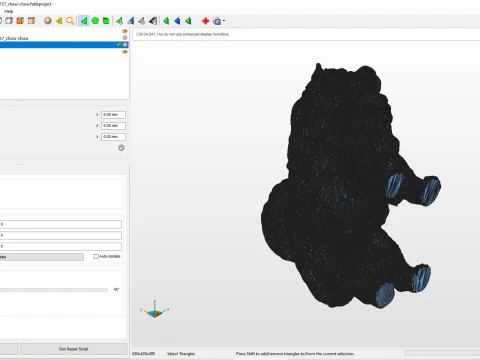Viewport: 480px width, 360px height.
Task: Click the third long zero-value input field
Action: [x=61, y=246]
